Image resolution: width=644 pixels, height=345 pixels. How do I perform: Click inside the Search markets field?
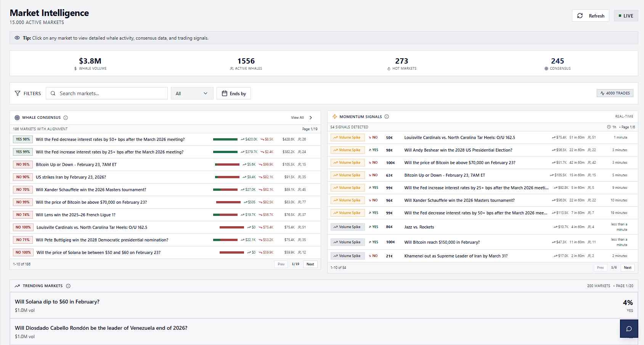[x=107, y=93]
